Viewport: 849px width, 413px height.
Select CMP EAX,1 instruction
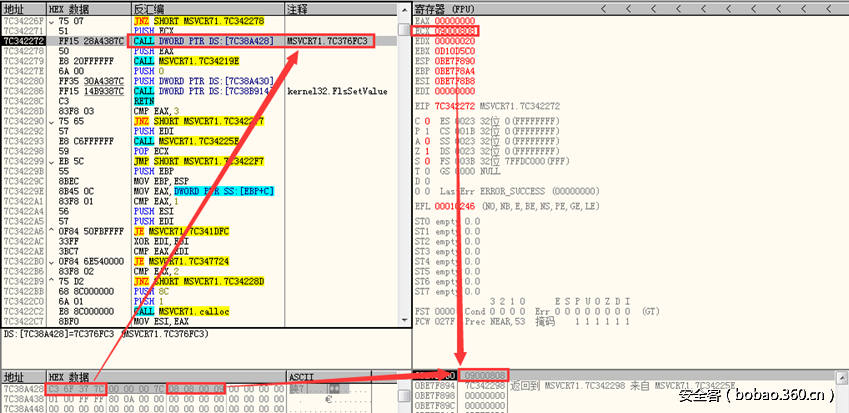pos(156,201)
